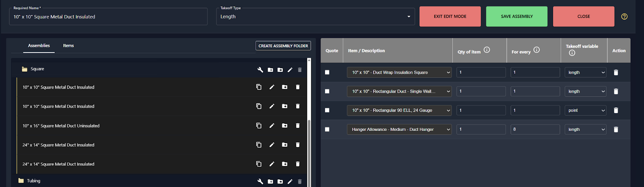This screenshot has height=187, width=644.
Task: Click the pencil edit icon on Square folder
Action: (x=290, y=70)
